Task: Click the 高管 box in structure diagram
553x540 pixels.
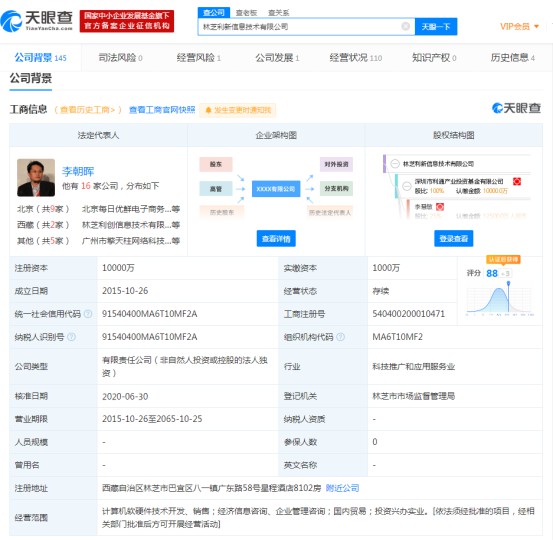Action: [216, 189]
